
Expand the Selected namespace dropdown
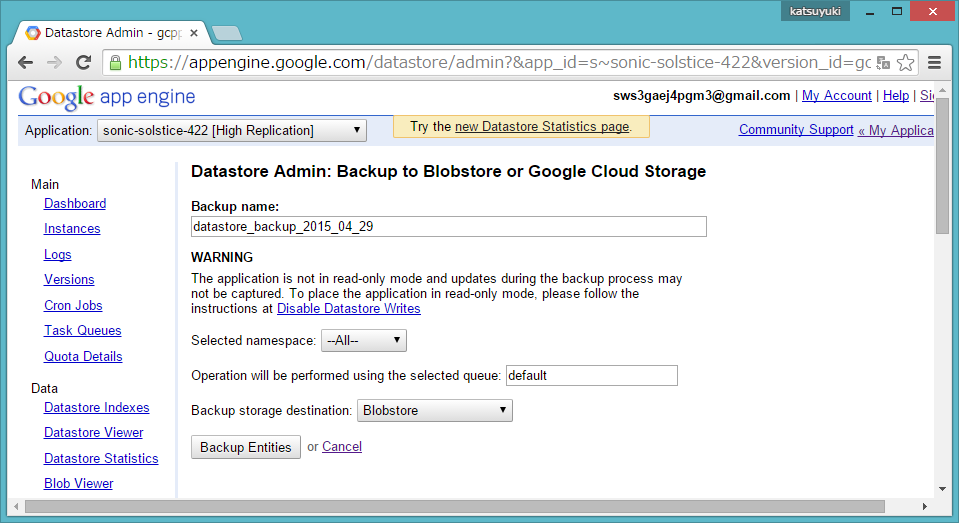364,340
